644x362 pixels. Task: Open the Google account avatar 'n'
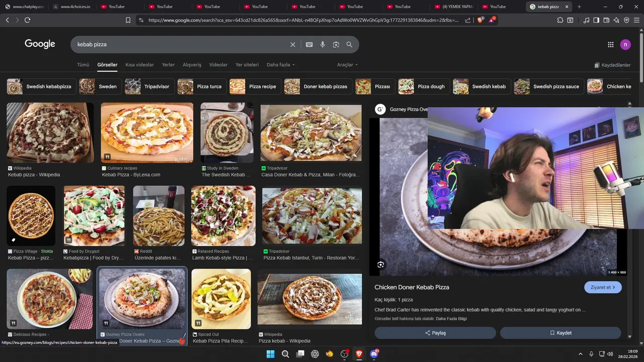click(x=625, y=44)
